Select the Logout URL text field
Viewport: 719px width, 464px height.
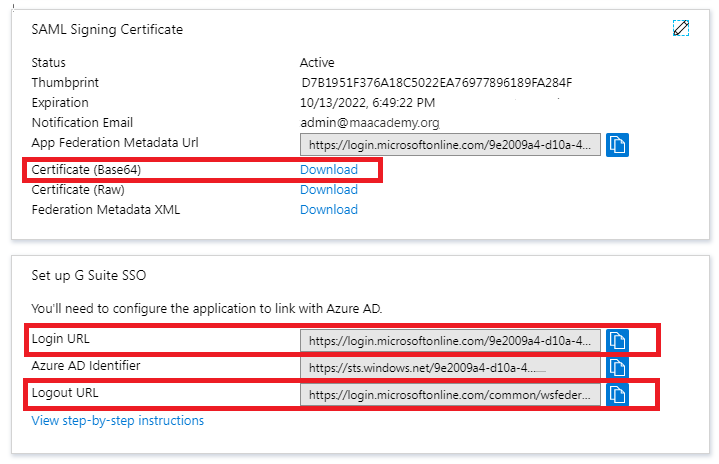point(450,395)
